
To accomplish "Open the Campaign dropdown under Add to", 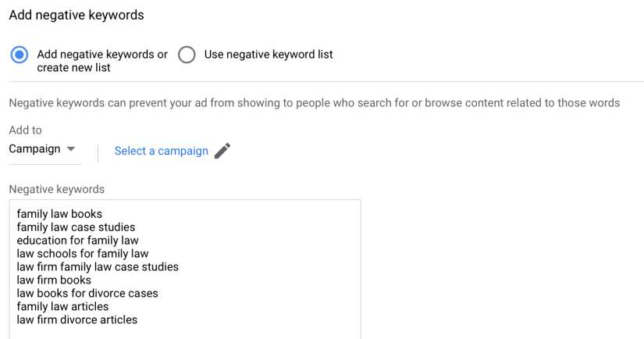I will (x=42, y=148).
